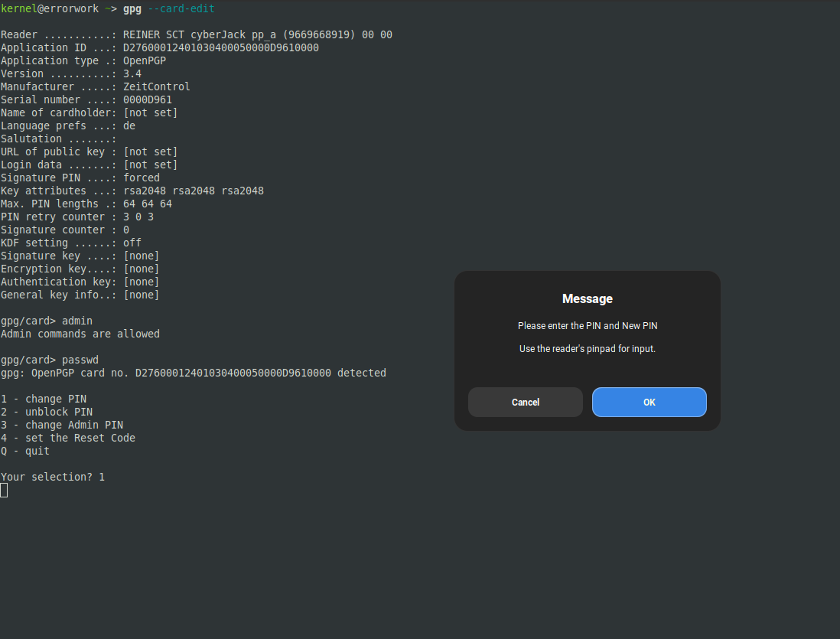The width and height of the screenshot is (840, 639).
Task: Click the 'Application type .: OpenPGP' line
Action: tap(83, 60)
